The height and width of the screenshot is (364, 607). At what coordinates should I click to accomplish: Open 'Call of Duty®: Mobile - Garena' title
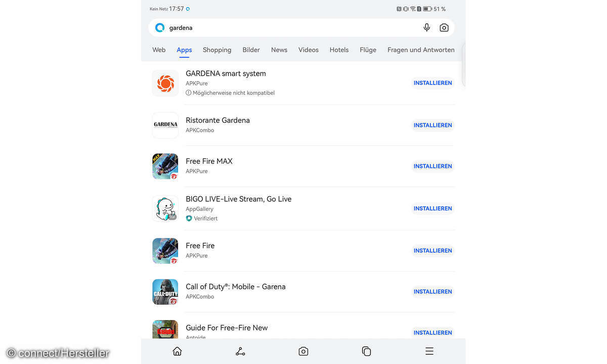click(236, 287)
